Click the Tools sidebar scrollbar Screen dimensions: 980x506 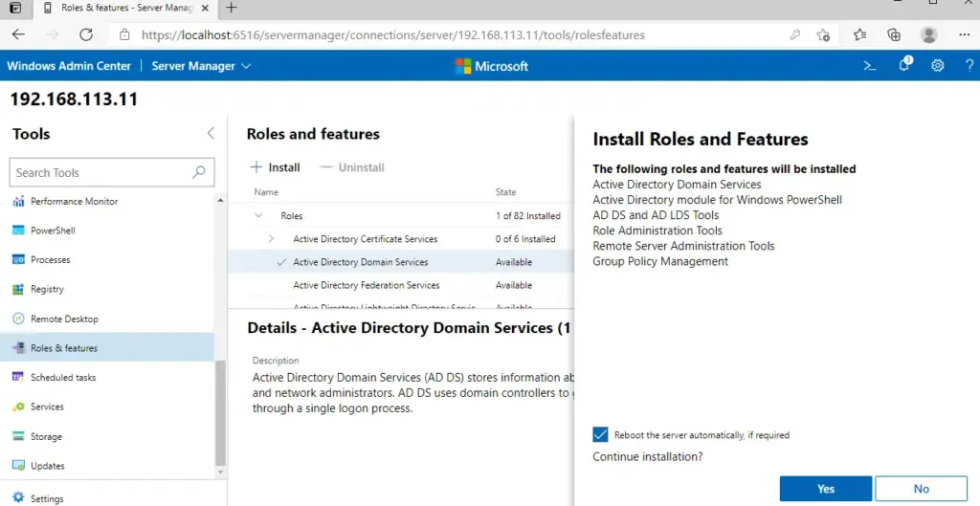point(220,412)
